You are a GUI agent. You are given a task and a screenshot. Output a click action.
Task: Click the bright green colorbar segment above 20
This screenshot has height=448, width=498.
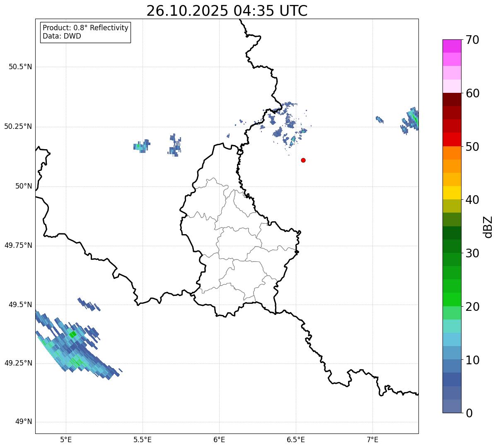point(452,299)
